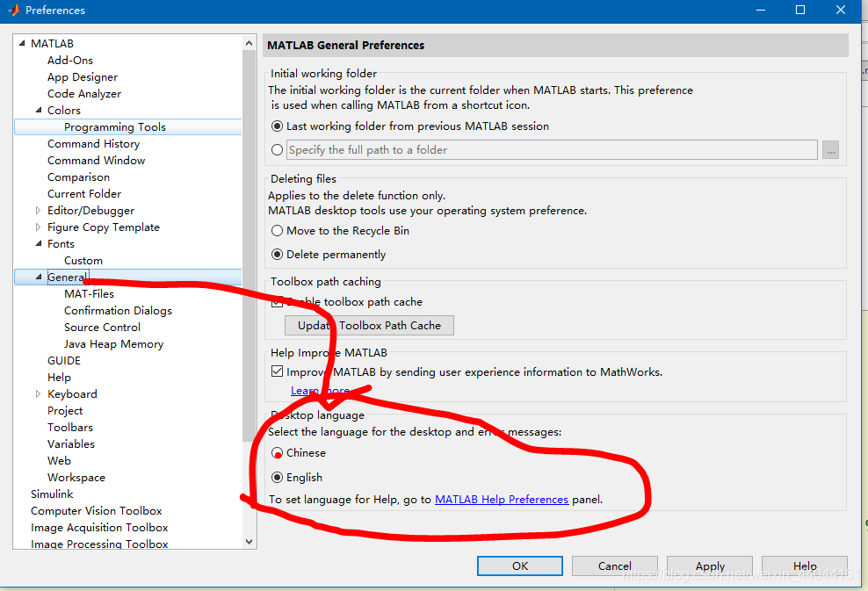The width and height of the screenshot is (868, 591).
Task: Select GUIDE in preferences tree
Action: (64, 361)
